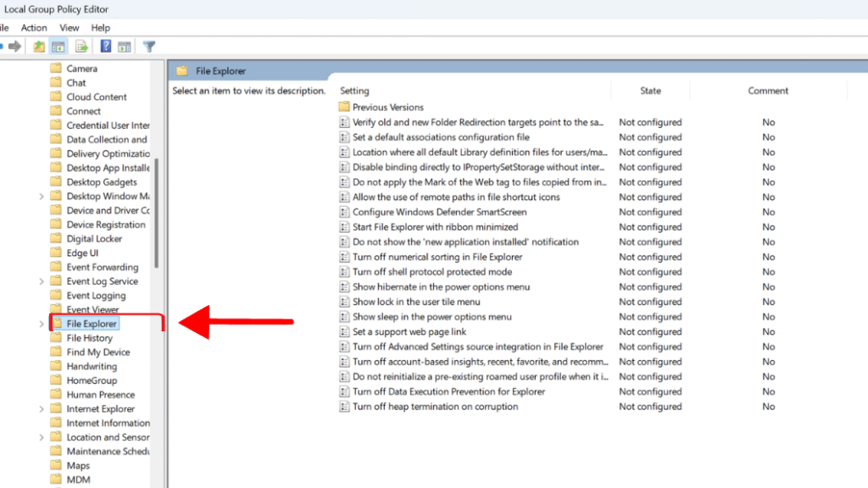Select Do not show new application installed notification
The width and height of the screenshot is (868, 488).
pos(465,241)
